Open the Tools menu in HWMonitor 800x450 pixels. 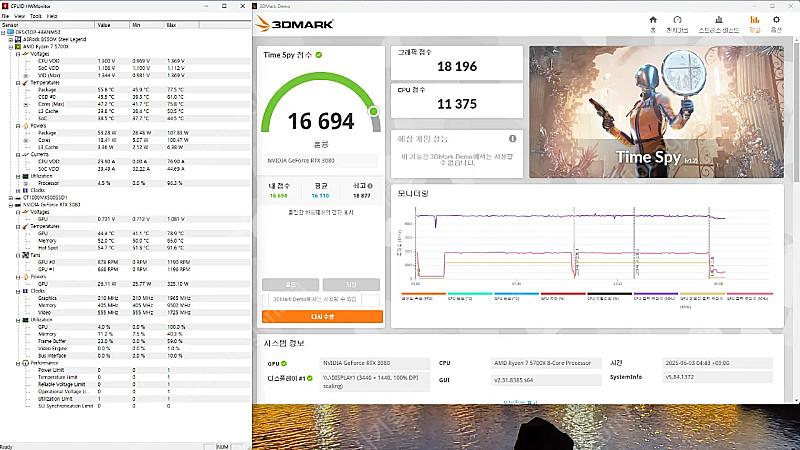coord(36,16)
